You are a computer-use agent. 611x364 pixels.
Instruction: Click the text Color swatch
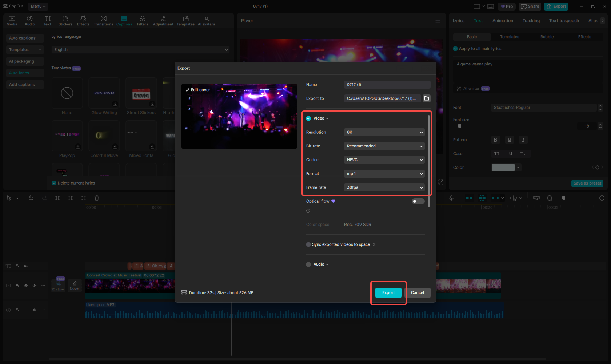(x=503, y=167)
